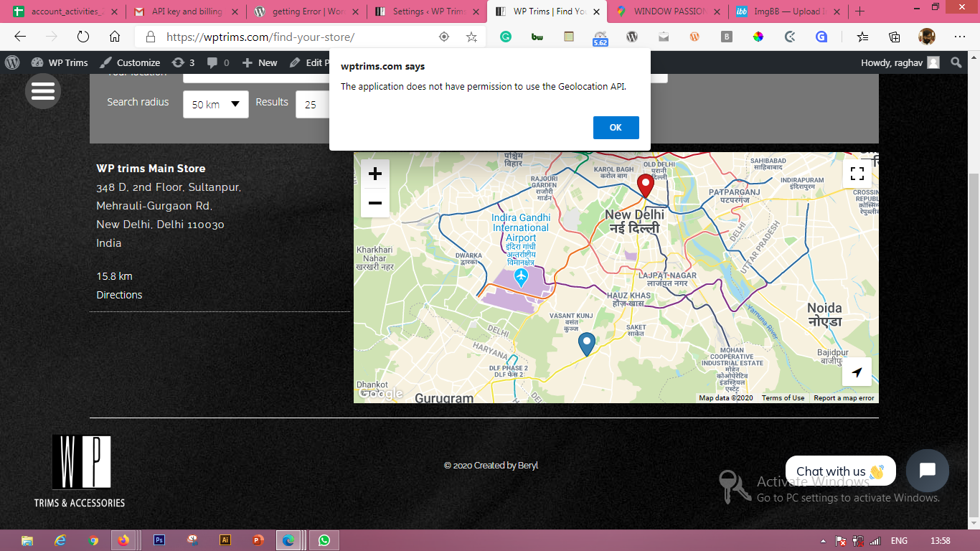
Task: Click the 13:58 system clock
Action: coord(940,541)
